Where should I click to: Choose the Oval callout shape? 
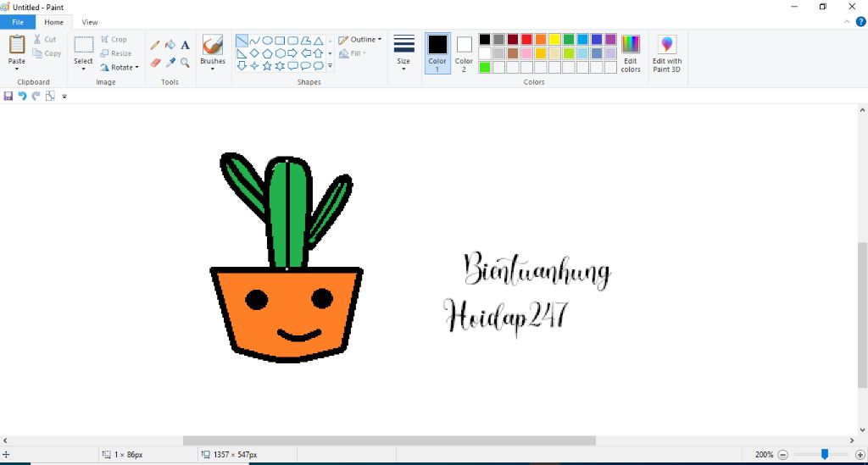pos(305,66)
